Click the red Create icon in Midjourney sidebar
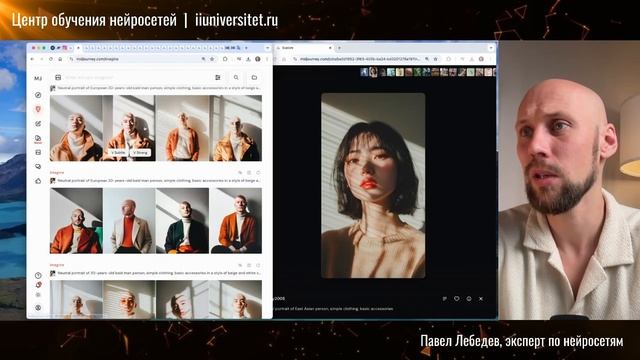Image resolution: width=640 pixels, height=360 pixels. [x=38, y=109]
